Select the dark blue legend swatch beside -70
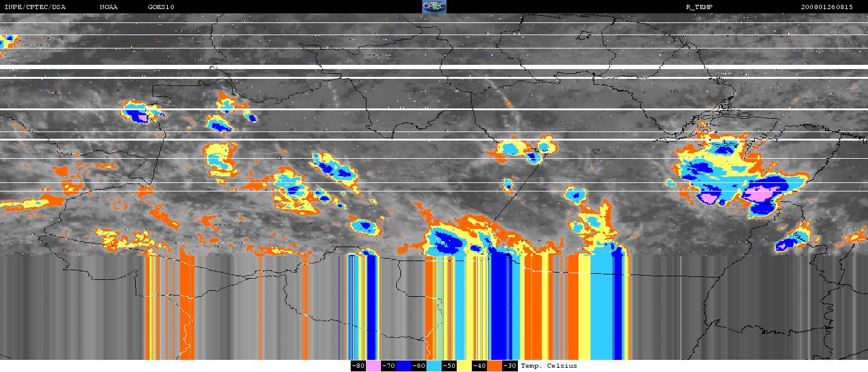 click(x=403, y=366)
